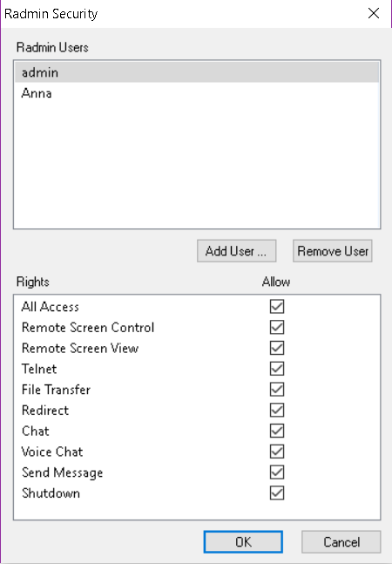The width and height of the screenshot is (392, 564).
Task: Select the Anna user entry
Action: (197, 93)
